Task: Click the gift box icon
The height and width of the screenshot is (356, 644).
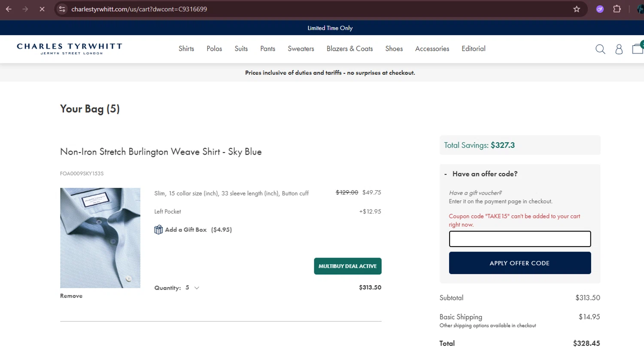Action: (158, 230)
